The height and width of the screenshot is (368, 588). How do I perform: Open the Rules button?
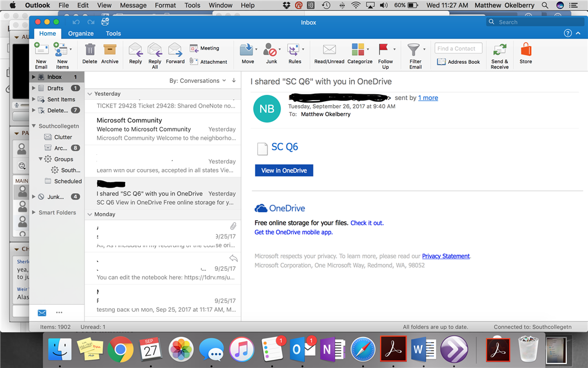pyautogui.click(x=294, y=53)
